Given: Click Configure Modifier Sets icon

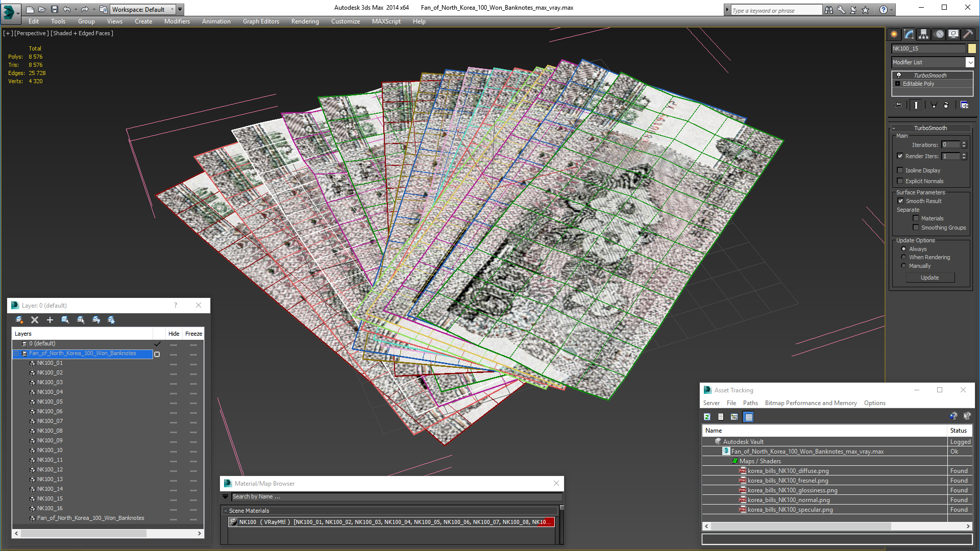Looking at the screenshot, I should [x=964, y=105].
